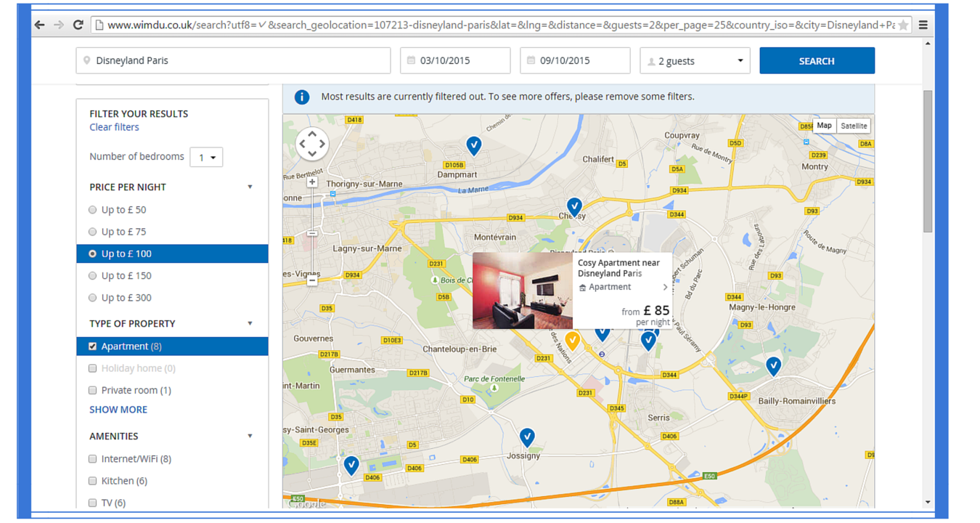Open the apartment photo thumbnail in popup
Screen dimensions: 980x523
523,291
